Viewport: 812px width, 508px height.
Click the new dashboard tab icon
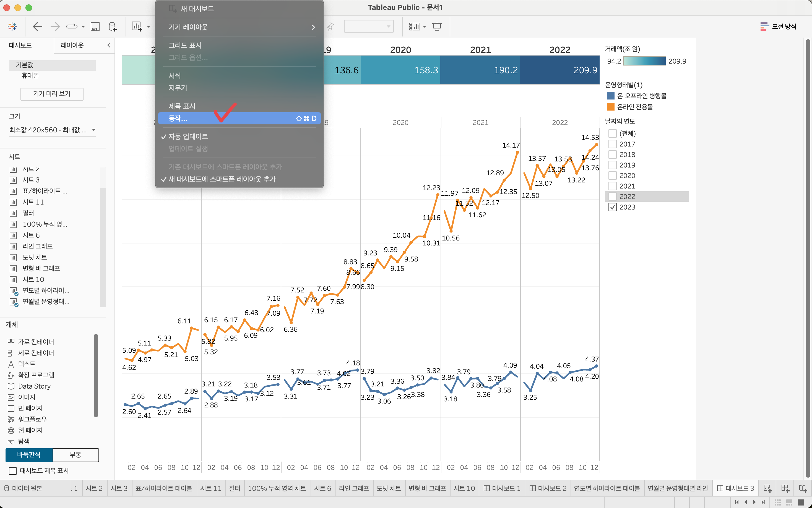click(x=785, y=488)
